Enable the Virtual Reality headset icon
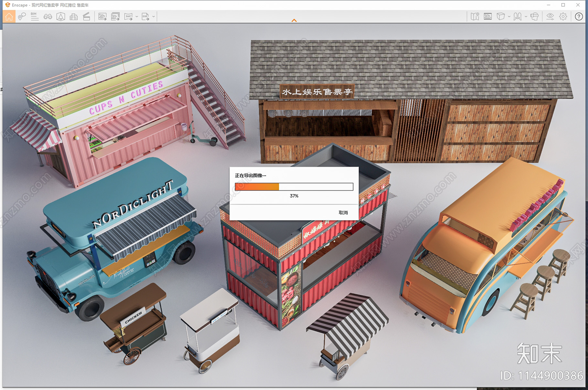Image resolution: width=588 pixels, height=390 pixels. pyautogui.click(x=535, y=17)
